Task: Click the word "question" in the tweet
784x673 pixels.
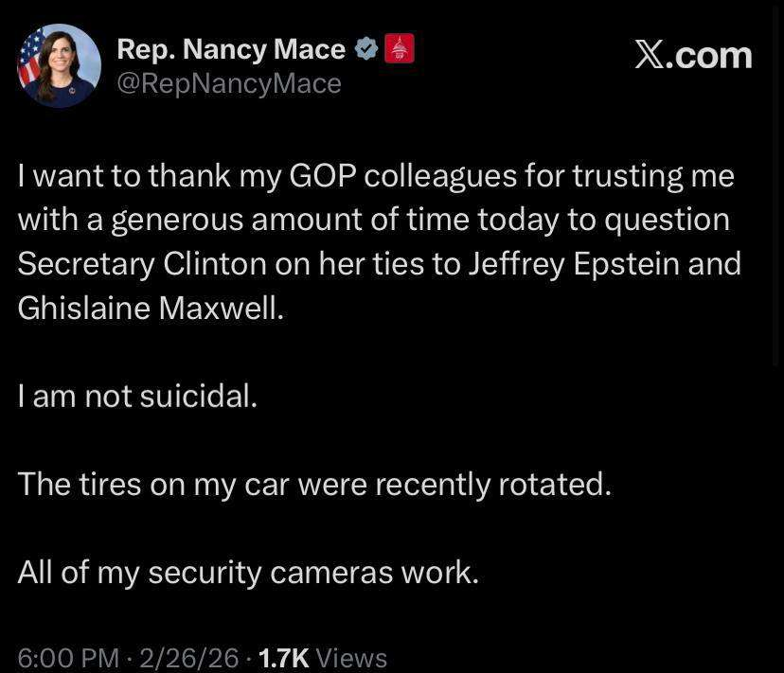Action: [667, 220]
